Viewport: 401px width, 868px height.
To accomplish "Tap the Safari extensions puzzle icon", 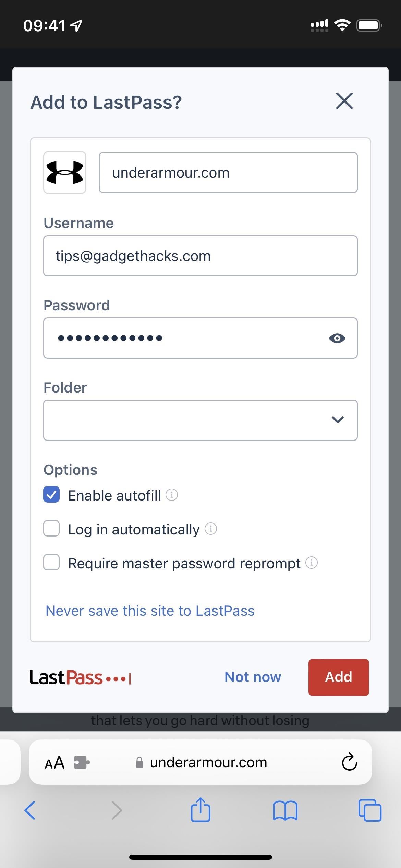I will (82, 762).
